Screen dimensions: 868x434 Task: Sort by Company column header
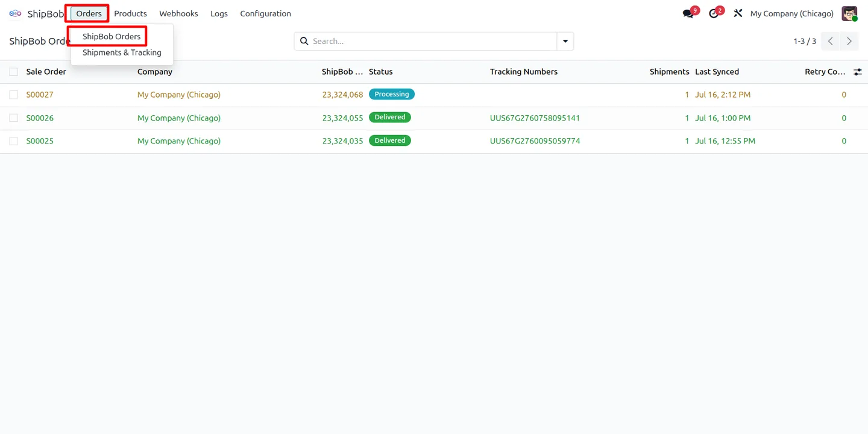point(155,72)
